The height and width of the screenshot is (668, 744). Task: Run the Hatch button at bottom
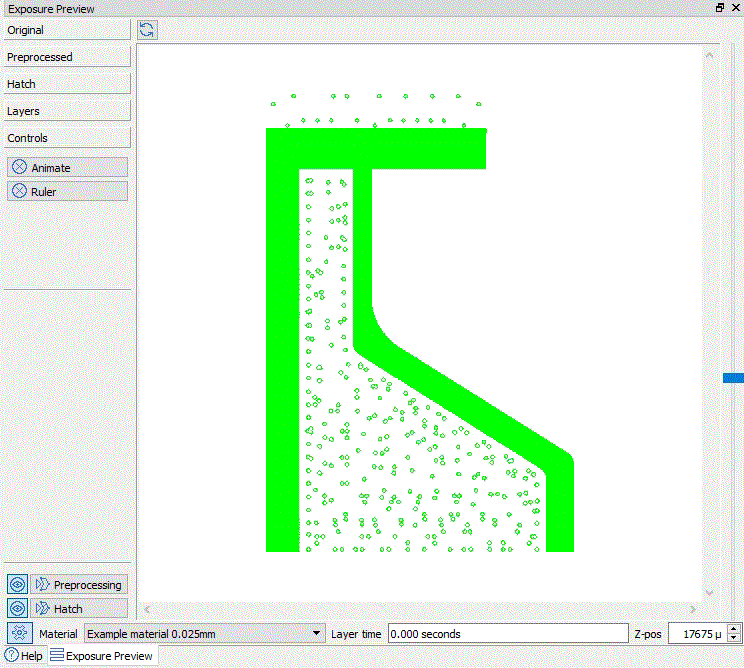79,608
